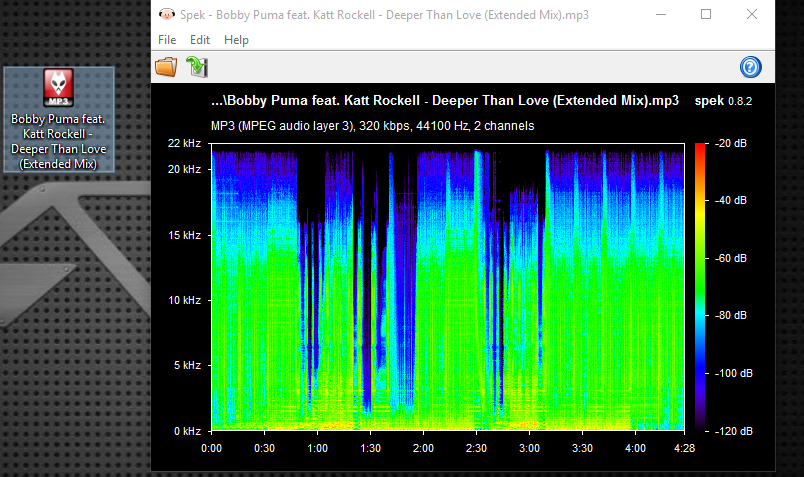The height and width of the screenshot is (477, 804).
Task: Open the Edit menu
Action: 200,40
